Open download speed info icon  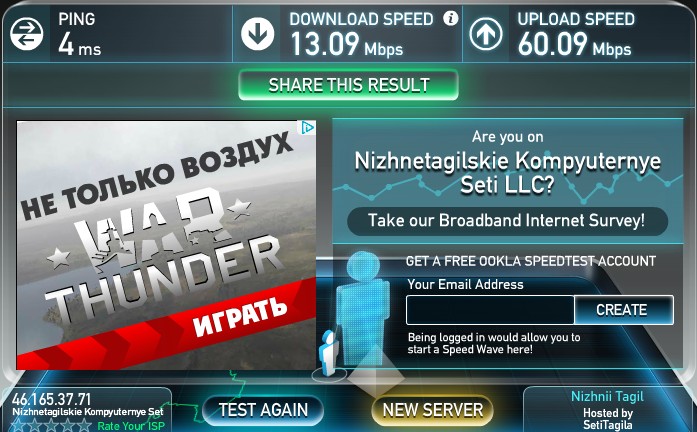(450, 18)
